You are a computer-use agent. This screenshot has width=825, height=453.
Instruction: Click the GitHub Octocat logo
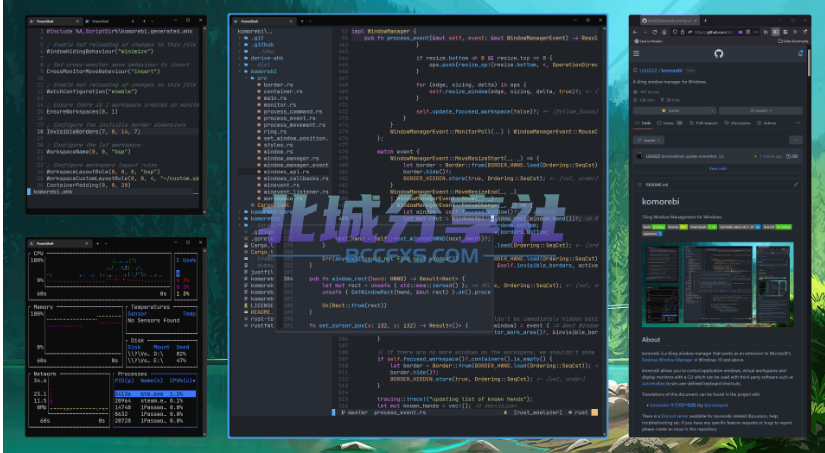(719, 53)
